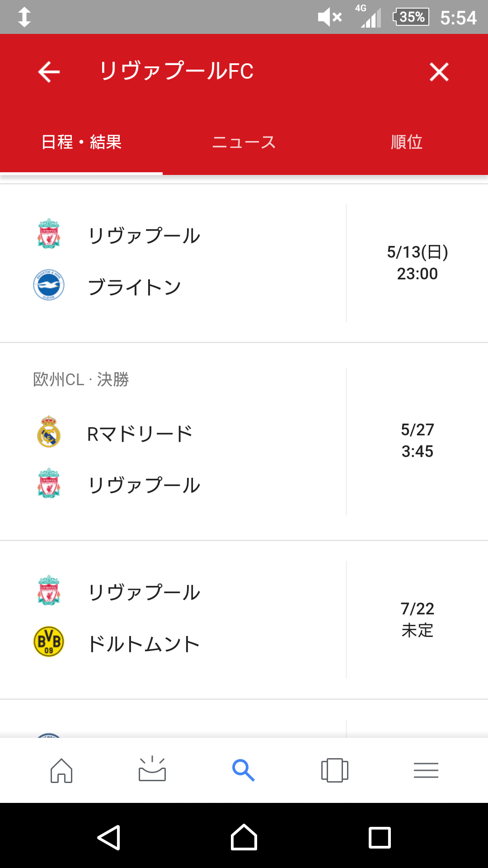This screenshot has width=488, height=868.
Task: Open the hamburger menu icon
Action: point(426,770)
